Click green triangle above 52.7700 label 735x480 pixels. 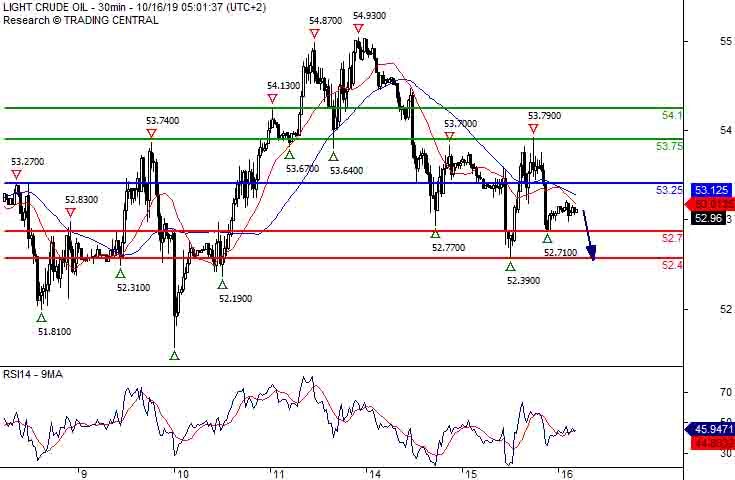coord(435,233)
